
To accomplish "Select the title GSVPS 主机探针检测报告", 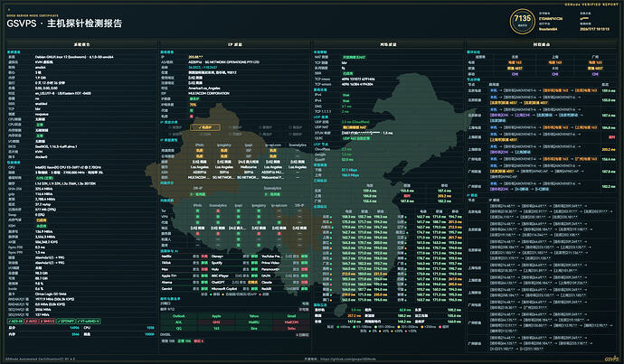I will click(64, 23).
